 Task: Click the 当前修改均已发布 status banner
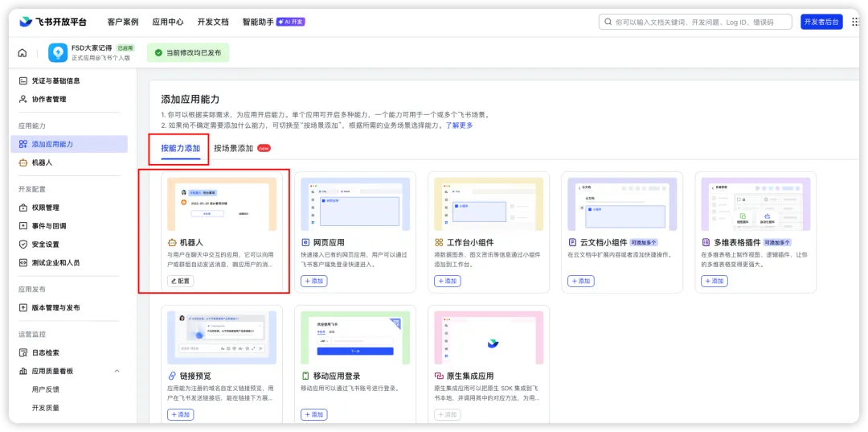(187, 52)
